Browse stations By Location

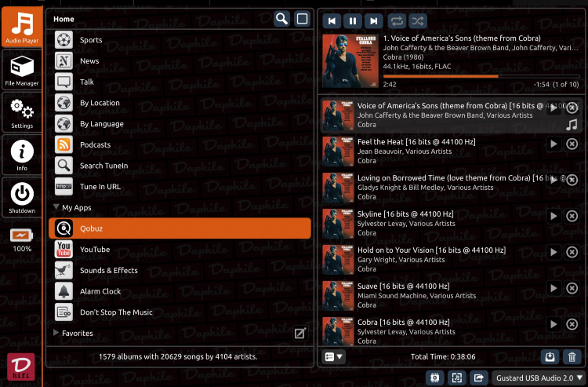(x=180, y=103)
